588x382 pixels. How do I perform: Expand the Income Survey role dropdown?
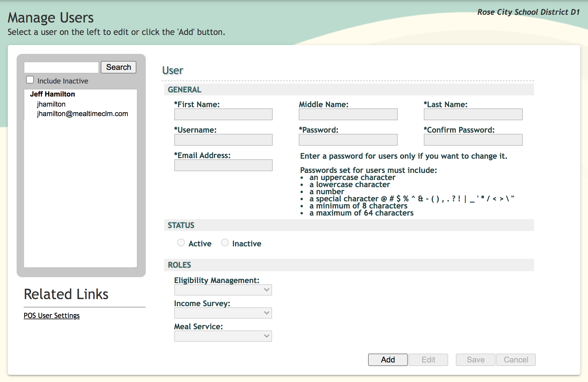coord(223,313)
